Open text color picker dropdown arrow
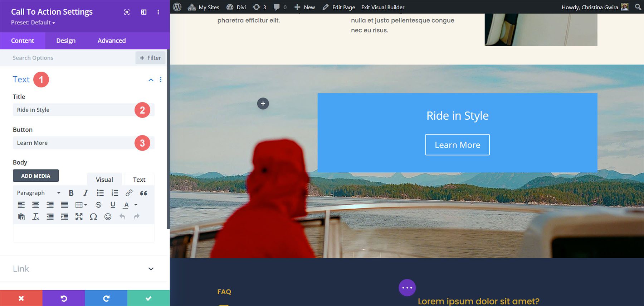Viewport: 644px width, 306px height. click(x=136, y=205)
